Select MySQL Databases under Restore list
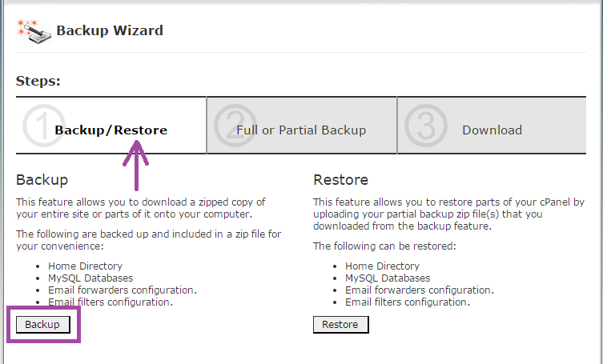 (x=388, y=278)
